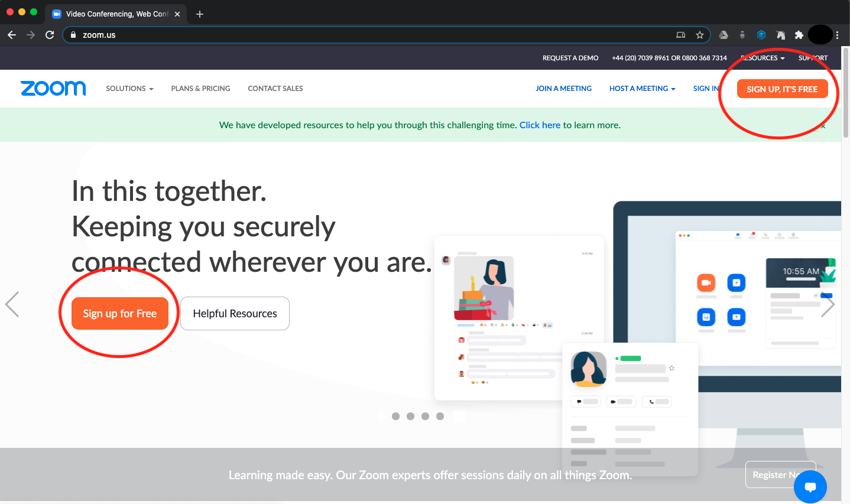Reload the zoom.us page
The image size is (850, 504).
click(x=50, y=35)
